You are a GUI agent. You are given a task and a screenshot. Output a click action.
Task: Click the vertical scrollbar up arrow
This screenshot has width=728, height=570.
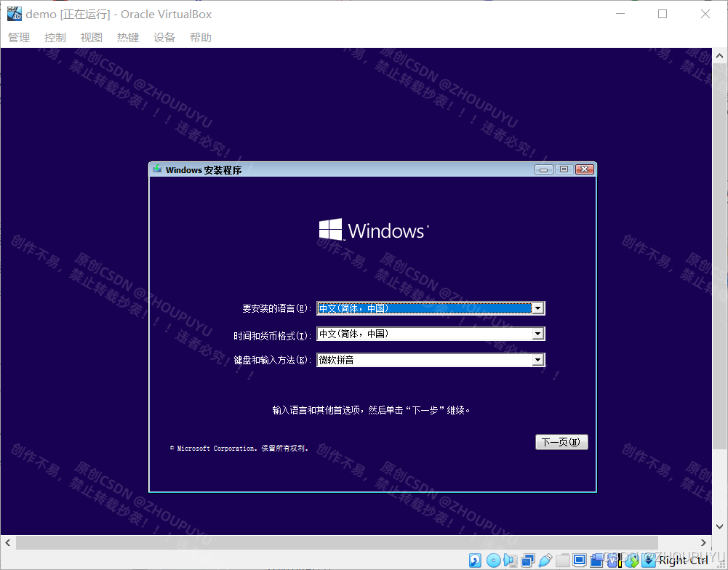(x=720, y=56)
